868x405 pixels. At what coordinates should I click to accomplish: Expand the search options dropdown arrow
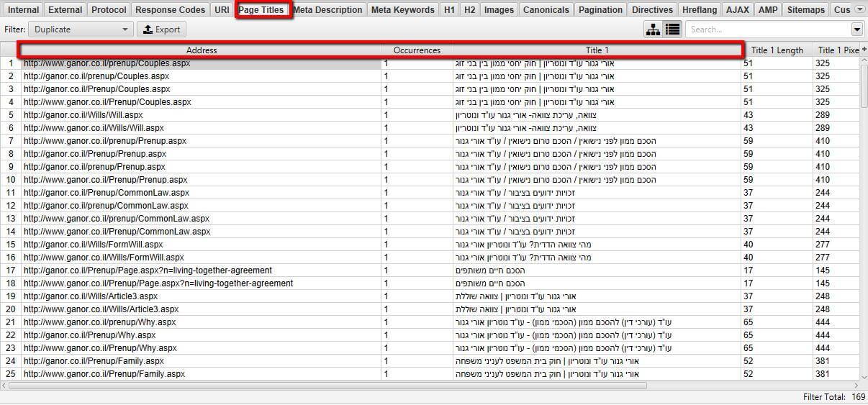(x=856, y=29)
